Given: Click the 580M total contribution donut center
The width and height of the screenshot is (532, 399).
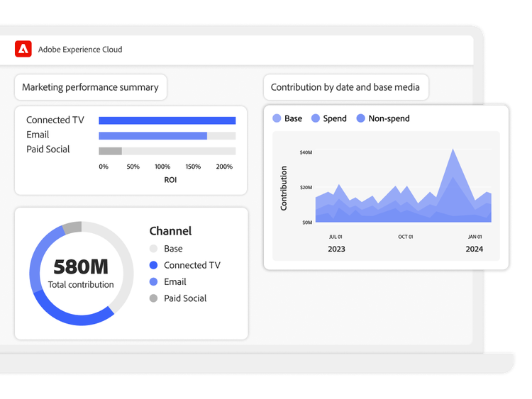Looking at the screenshot, I should click(x=81, y=273).
